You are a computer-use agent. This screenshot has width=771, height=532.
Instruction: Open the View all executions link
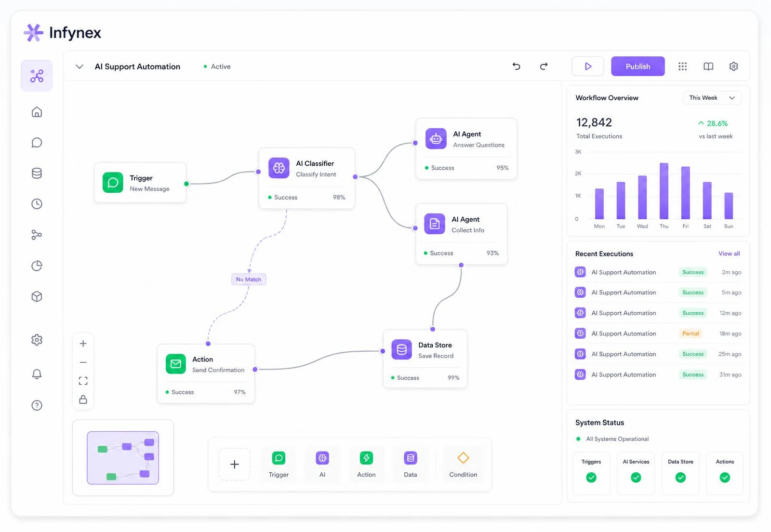click(x=729, y=253)
